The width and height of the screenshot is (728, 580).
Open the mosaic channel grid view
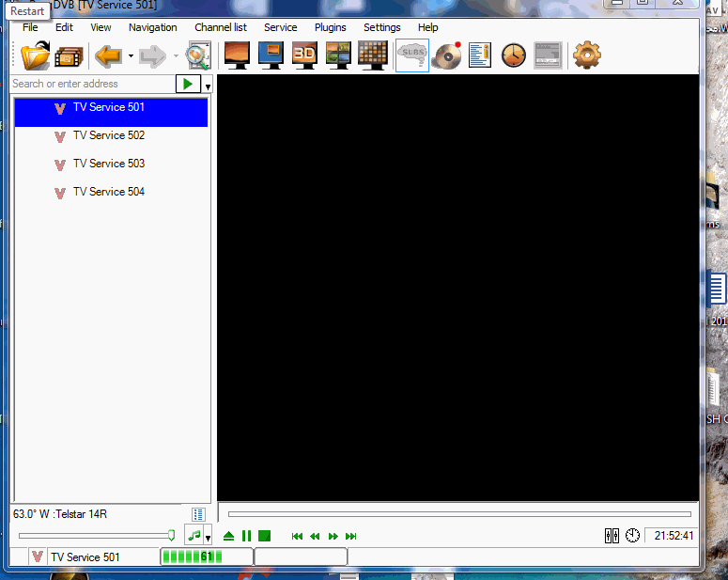pos(373,55)
